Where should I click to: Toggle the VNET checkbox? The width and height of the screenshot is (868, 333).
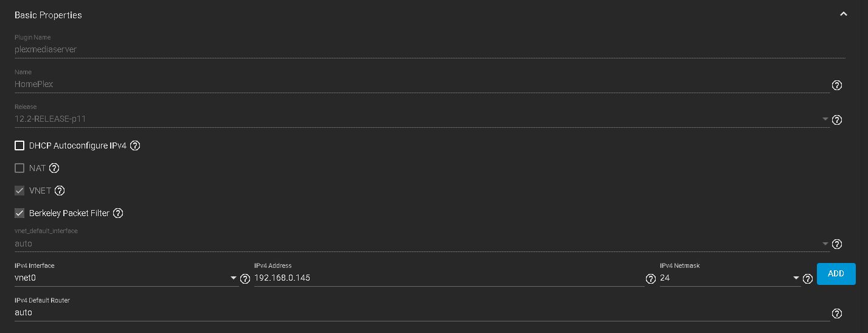pos(19,191)
